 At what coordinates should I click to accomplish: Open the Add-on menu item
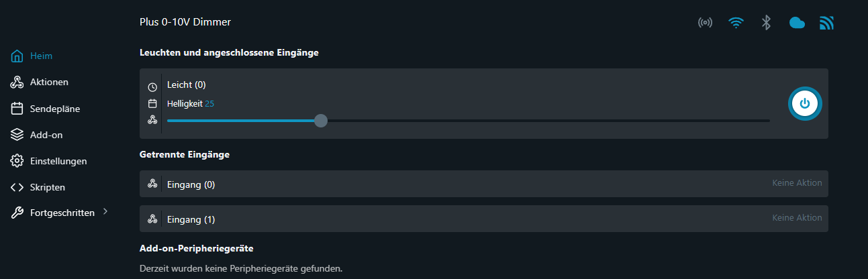[46, 135]
